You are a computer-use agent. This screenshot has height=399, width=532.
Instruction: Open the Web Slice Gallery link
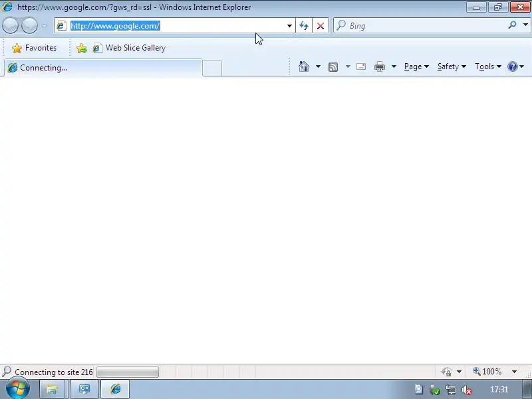point(129,48)
